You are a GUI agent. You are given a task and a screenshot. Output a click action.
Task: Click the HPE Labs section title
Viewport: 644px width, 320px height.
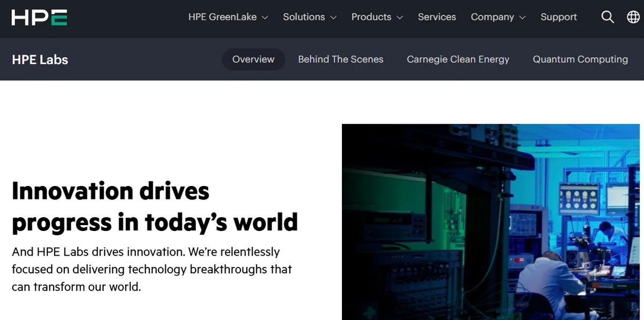click(40, 59)
